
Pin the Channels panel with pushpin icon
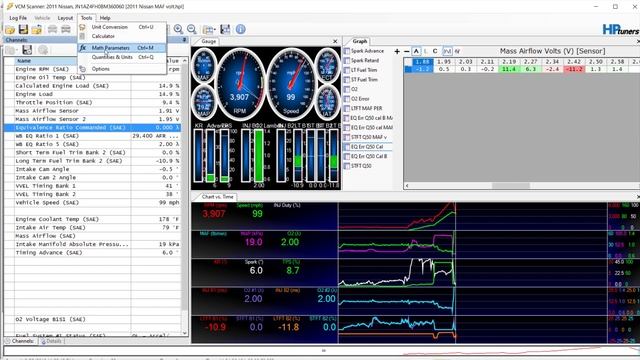pos(184,40)
